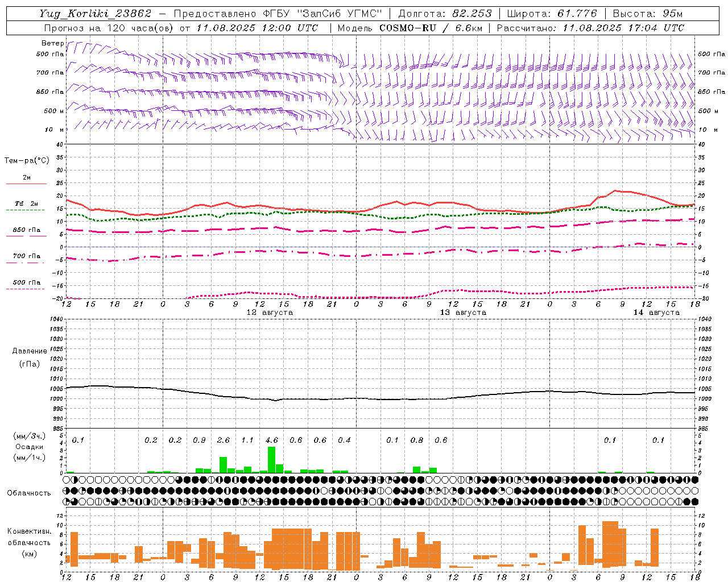This screenshot has height=582, width=728.
Task: Click the elevation text Высота: 95м
Action: click(x=647, y=14)
